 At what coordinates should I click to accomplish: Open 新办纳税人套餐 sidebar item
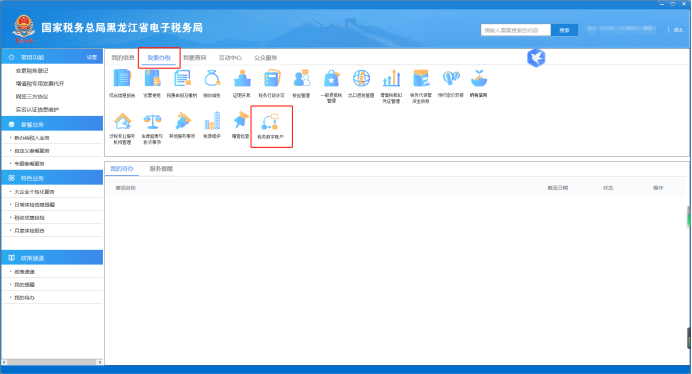click(32, 138)
